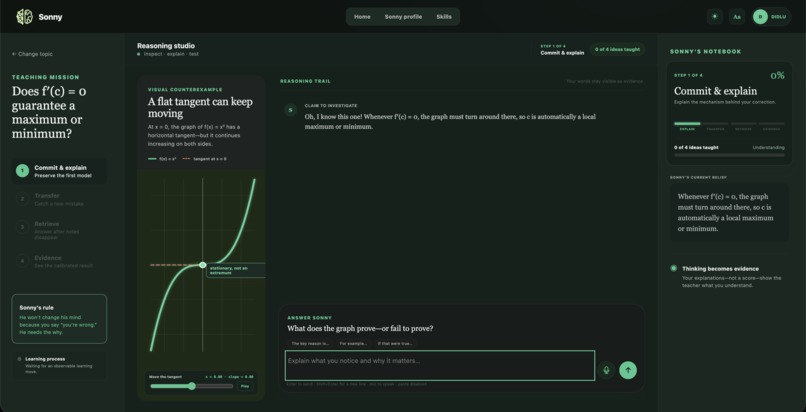Viewport: 806px width, 412px height.
Task: Insert the 'If that were true...' prompt chip
Action: [x=395, y=343]
